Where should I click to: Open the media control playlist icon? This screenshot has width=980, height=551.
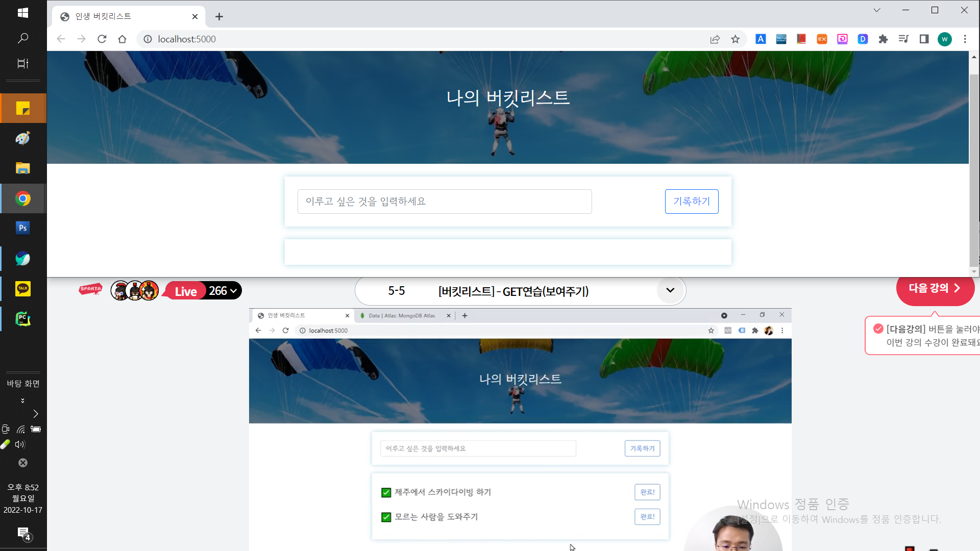(904, 39)
